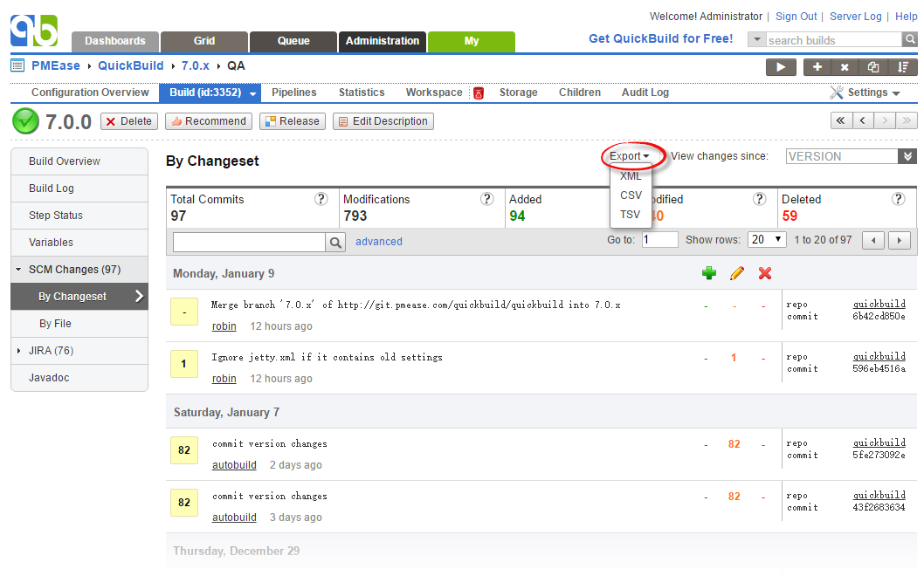The width and height of the screenshot is (924, 576).
Task: Open the Show rows dropdown
Action: 767,240
